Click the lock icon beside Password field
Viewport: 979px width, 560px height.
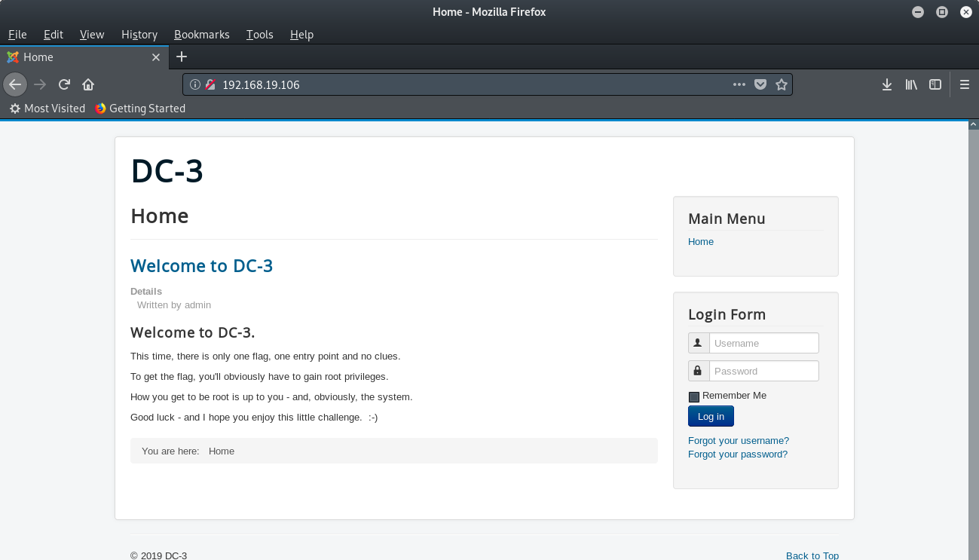[x=698, y=371]
